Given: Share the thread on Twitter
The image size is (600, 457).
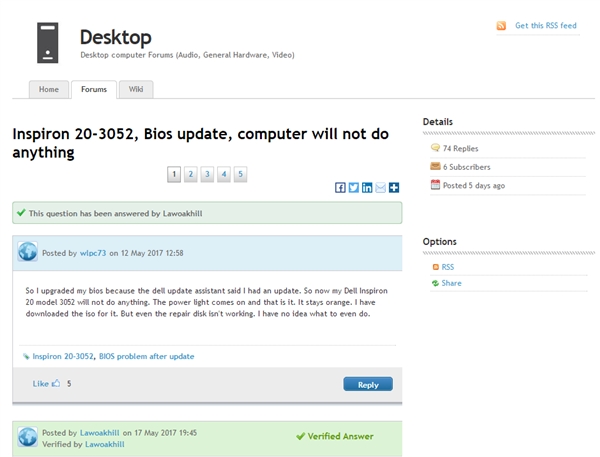Looking at the screenshot, I should (354, 187).
